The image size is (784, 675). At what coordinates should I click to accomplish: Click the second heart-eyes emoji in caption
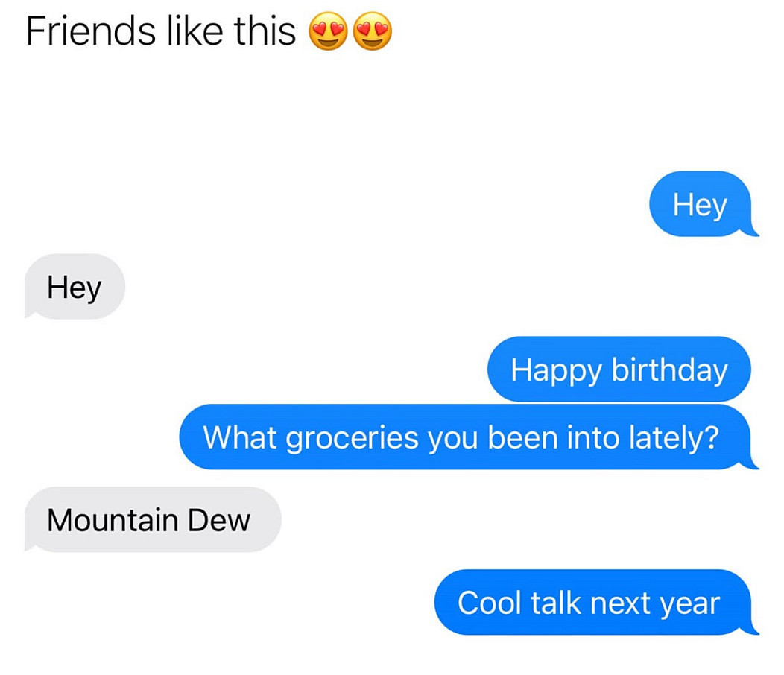click(373, 31)
